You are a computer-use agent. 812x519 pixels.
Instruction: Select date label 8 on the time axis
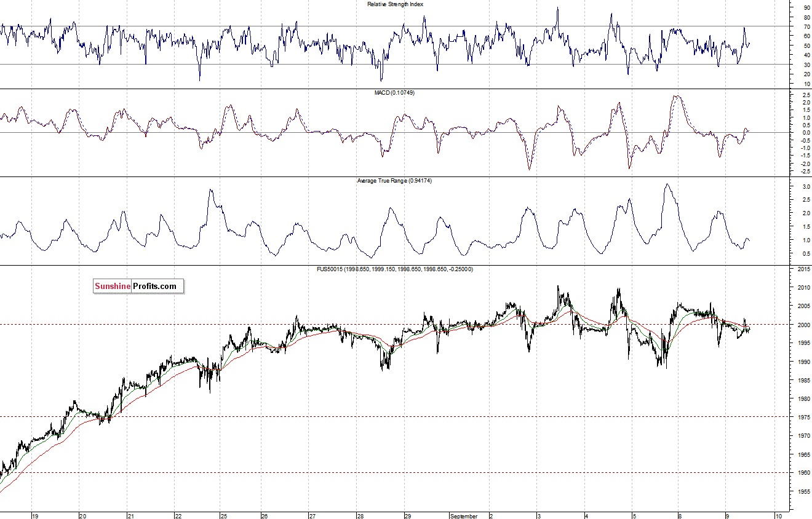coord(679,516)
